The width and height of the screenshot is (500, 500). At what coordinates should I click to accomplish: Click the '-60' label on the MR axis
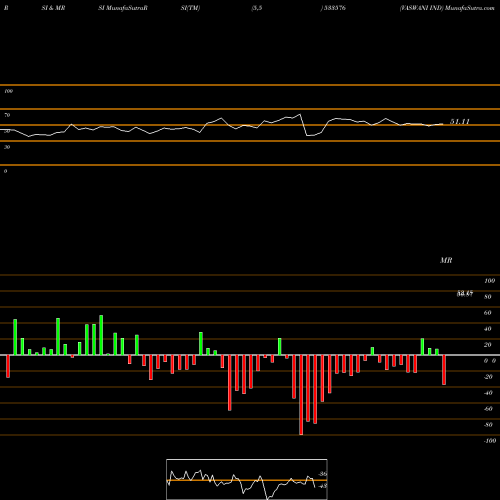(x=488, y=409)
